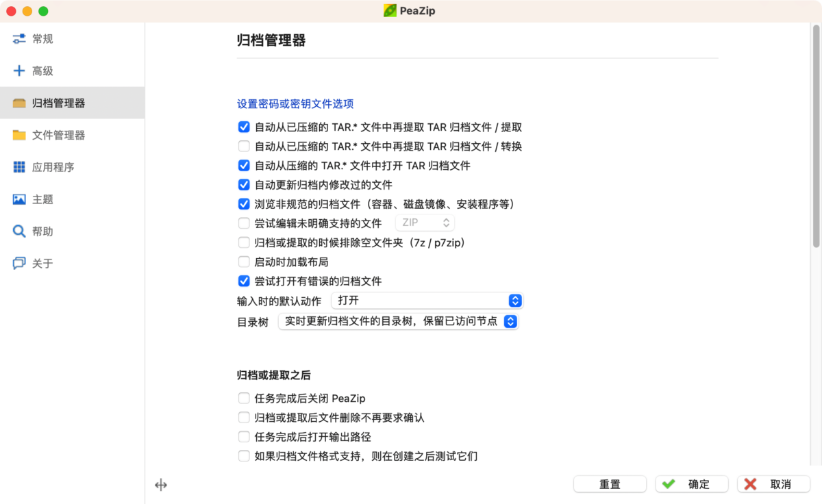This screenshot has width=822, height=504.
Task: Click the red X icon on 取消
Action: pyautogui.click(x=750, y=484)
